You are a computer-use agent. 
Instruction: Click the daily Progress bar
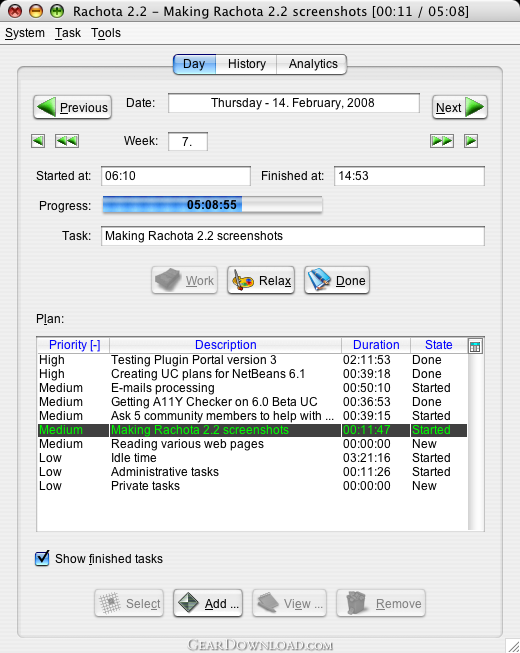[212, 205]
